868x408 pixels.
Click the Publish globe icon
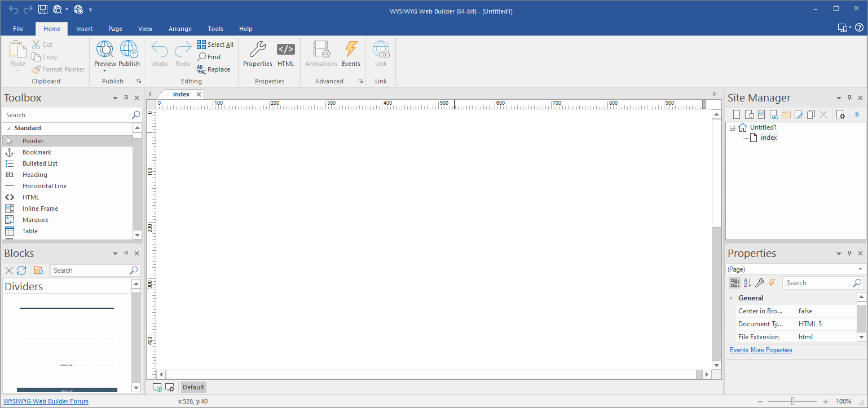(129, 50)
